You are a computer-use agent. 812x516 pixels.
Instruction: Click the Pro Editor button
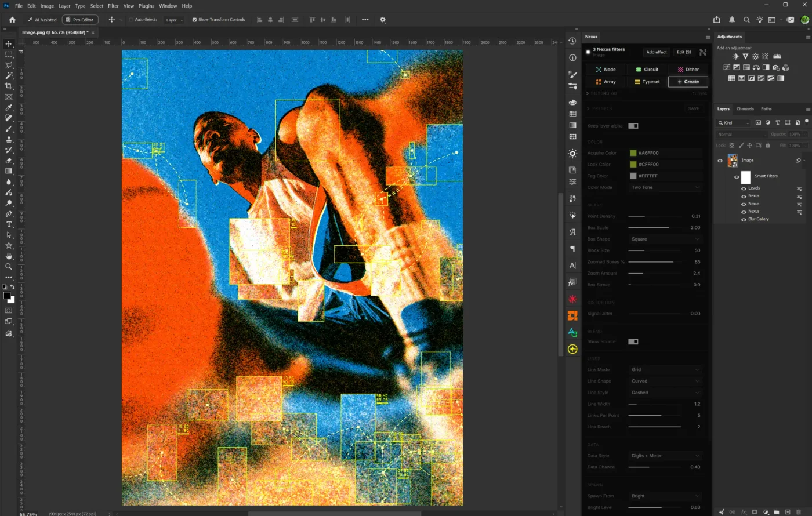pyautogui.click(x=81, y=20)
